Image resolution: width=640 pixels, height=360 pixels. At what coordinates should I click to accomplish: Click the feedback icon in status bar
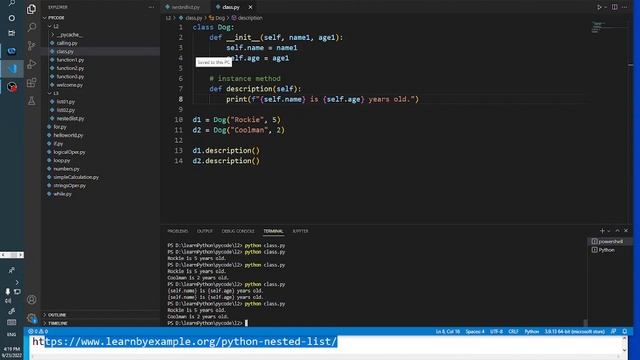(x=613, y=331)
